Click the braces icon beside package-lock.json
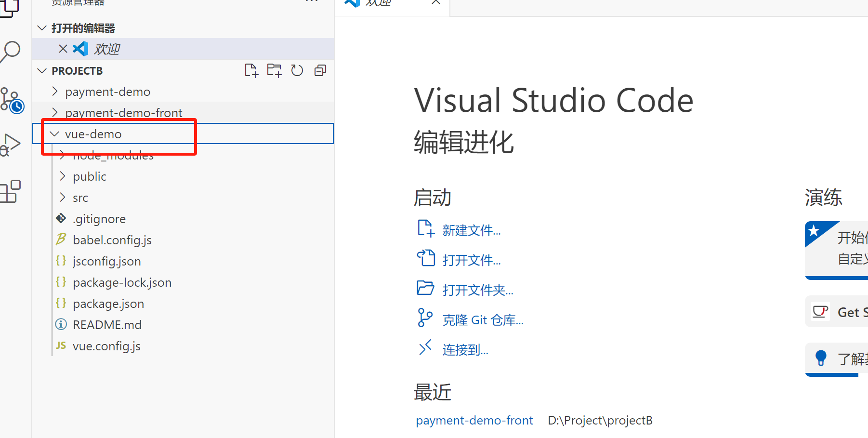The width and height of the screenshot is (868, 438). point(61,282)
